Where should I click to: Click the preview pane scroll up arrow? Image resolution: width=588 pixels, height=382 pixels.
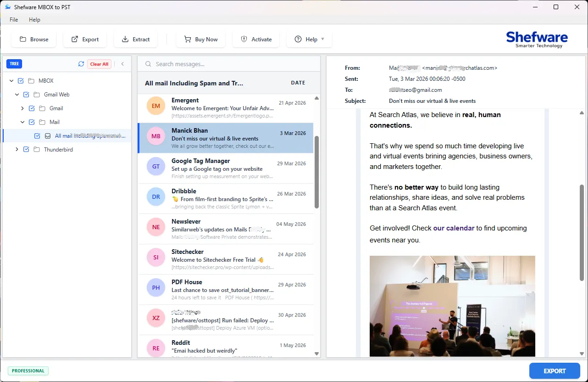tap(582, 113)
